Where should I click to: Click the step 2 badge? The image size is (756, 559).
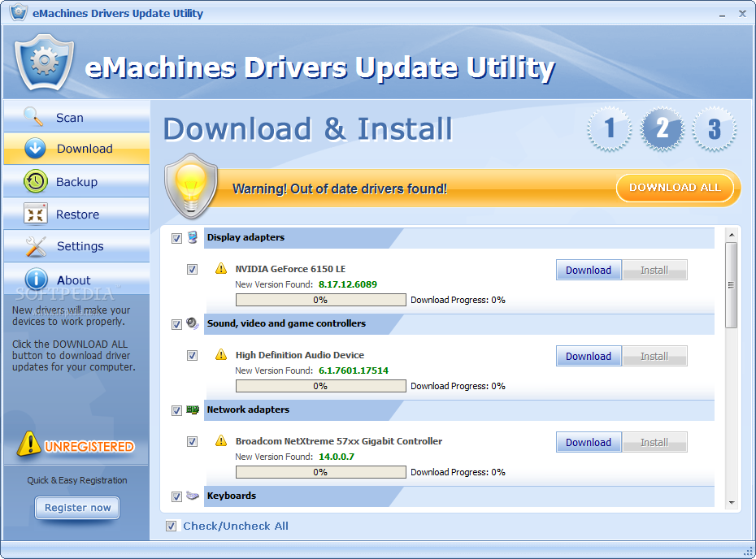[662, 128]
